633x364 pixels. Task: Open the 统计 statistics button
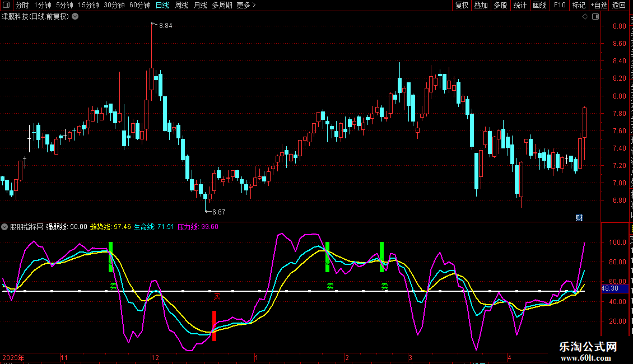click(x=520, y=5)
